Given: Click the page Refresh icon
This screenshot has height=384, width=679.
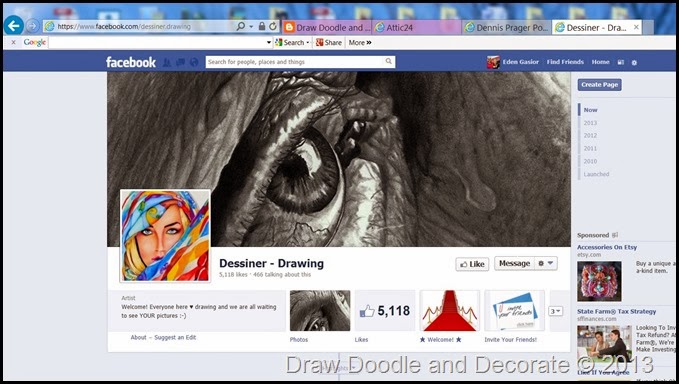Looking at the screenshot, I should tap(272, 26).
